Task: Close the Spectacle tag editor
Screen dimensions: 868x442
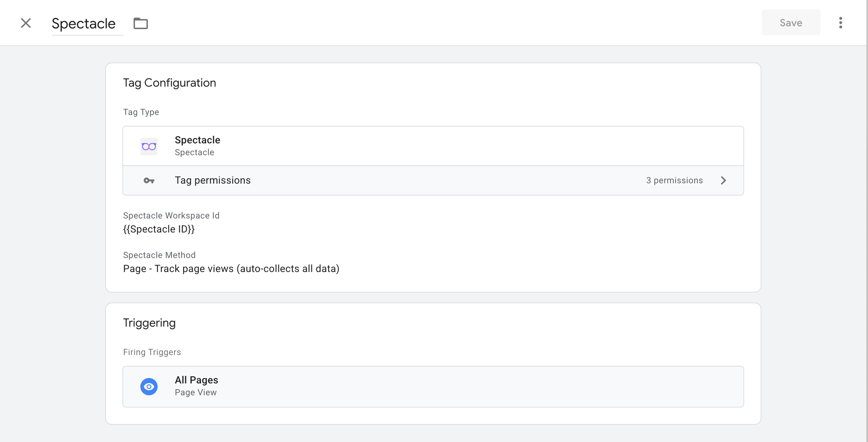Action: 26,23
